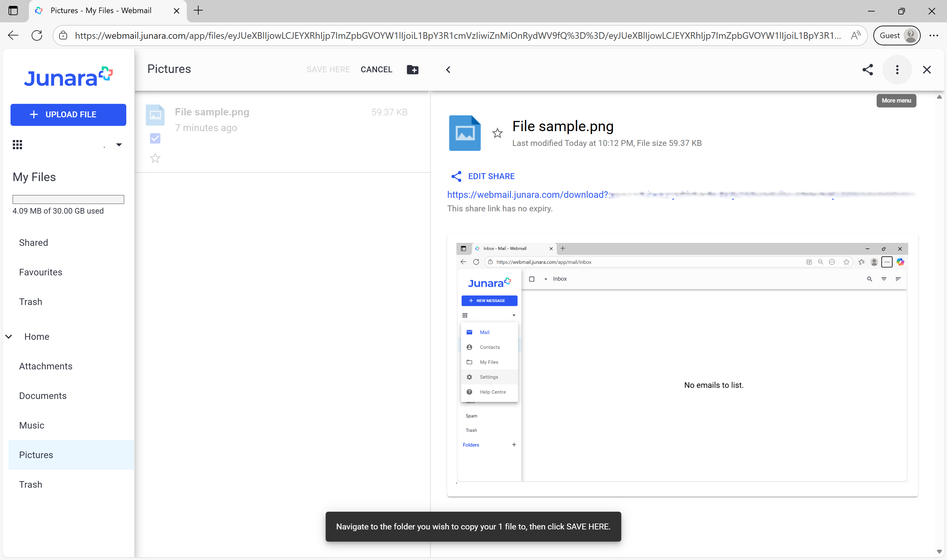Click the back chevron in preview panel
Screen dimensions: 947x560
(x=448, y=69)
